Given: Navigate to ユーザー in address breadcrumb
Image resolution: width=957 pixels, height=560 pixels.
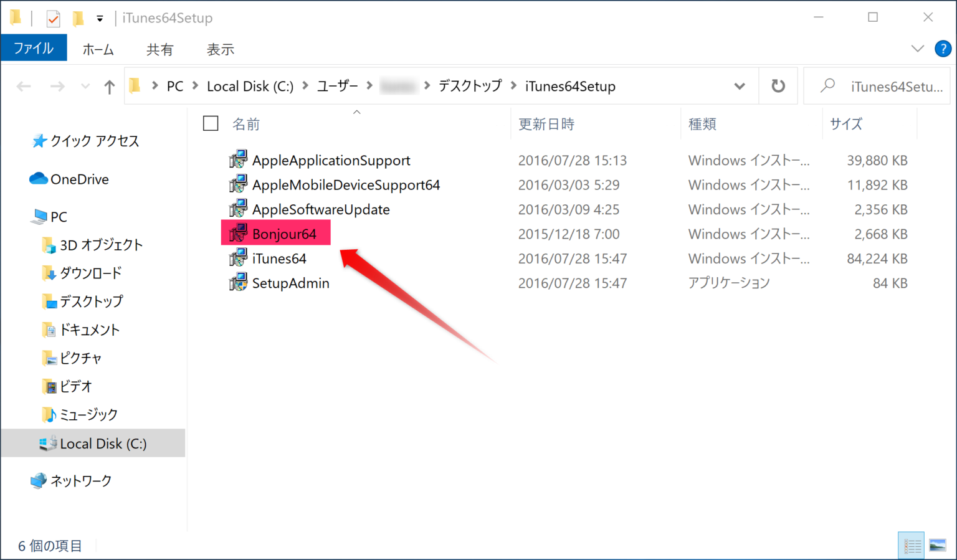Looking at the screenshot, I should 337,86.
